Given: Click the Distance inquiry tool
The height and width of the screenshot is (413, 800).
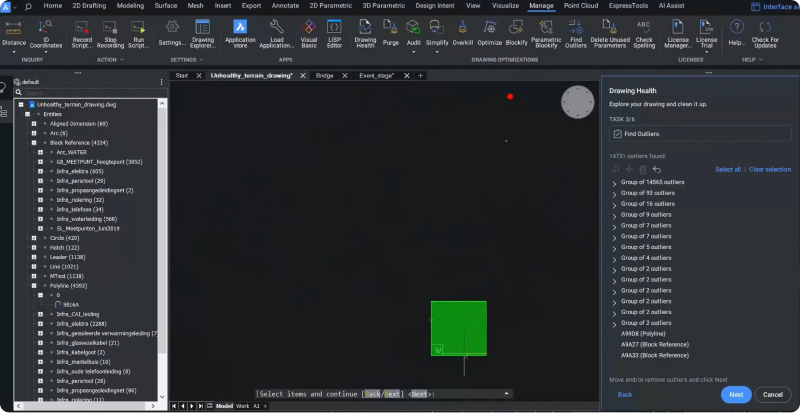Looking at the screenshot, I should coord(14,34).
